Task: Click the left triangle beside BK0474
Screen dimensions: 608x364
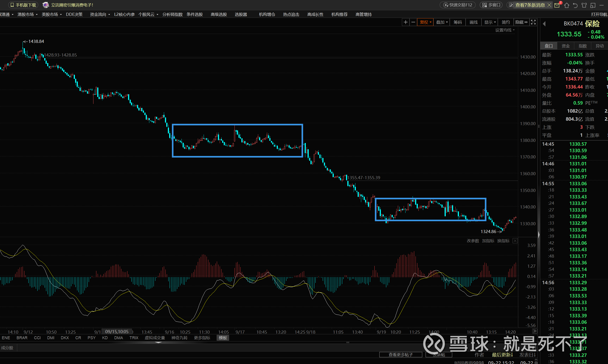Action: click(544, 24)
